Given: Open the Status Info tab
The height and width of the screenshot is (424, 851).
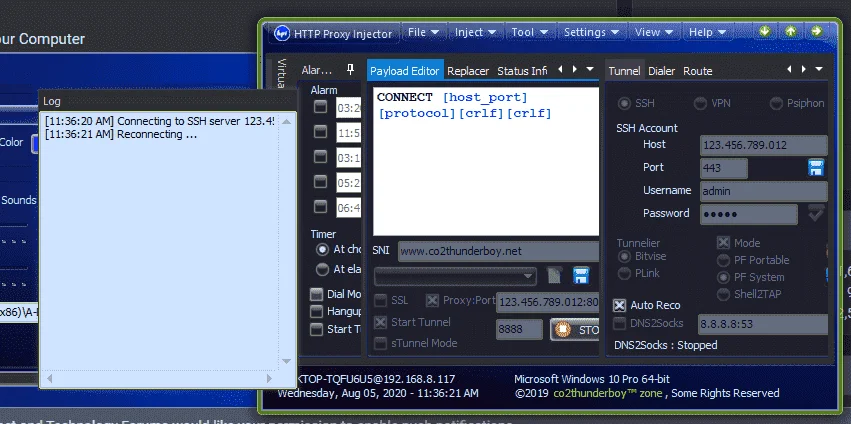Looking at the screenshot, I should (x=522, y=71).
